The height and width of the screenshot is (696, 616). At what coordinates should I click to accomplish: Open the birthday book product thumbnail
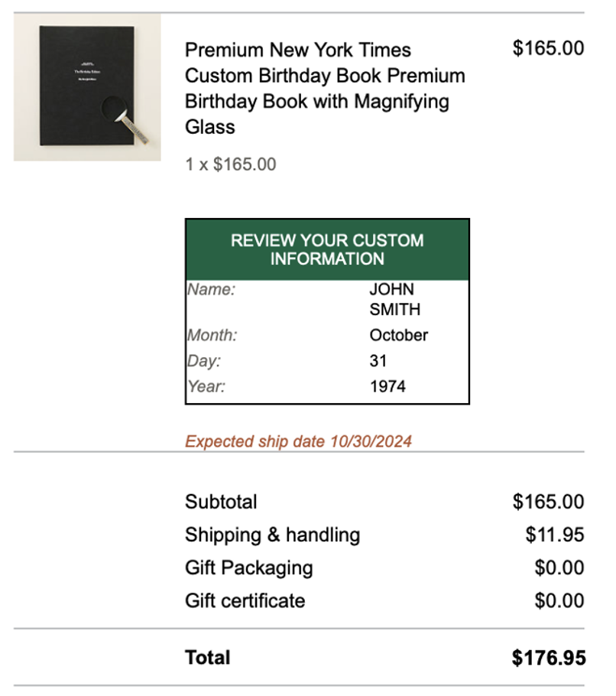point(87,87)
